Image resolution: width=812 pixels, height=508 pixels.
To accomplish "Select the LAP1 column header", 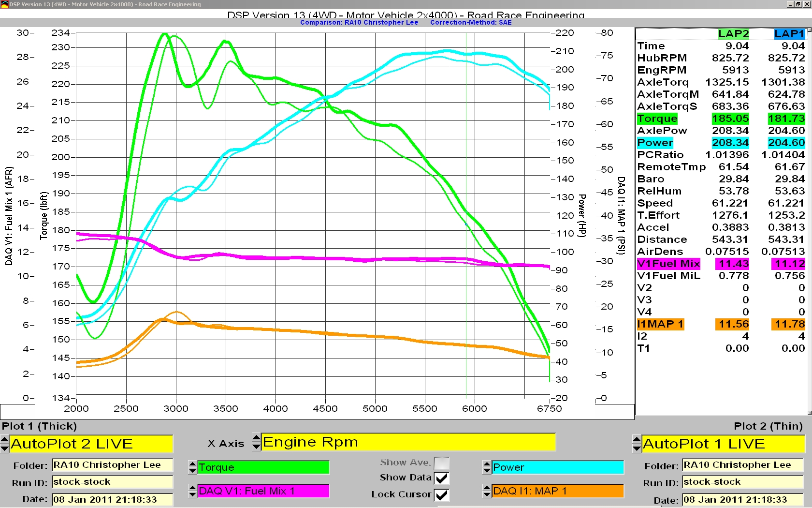I will coord(789,34).
